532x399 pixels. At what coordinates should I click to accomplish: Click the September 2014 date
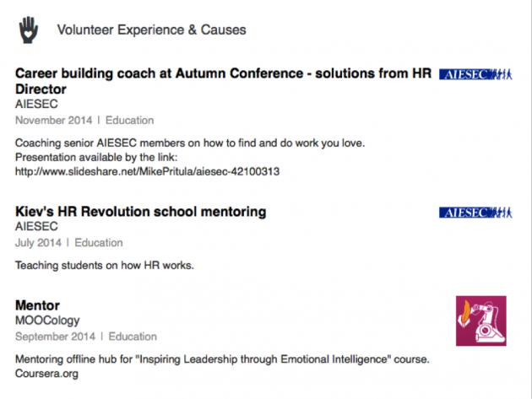click(55, 337)
